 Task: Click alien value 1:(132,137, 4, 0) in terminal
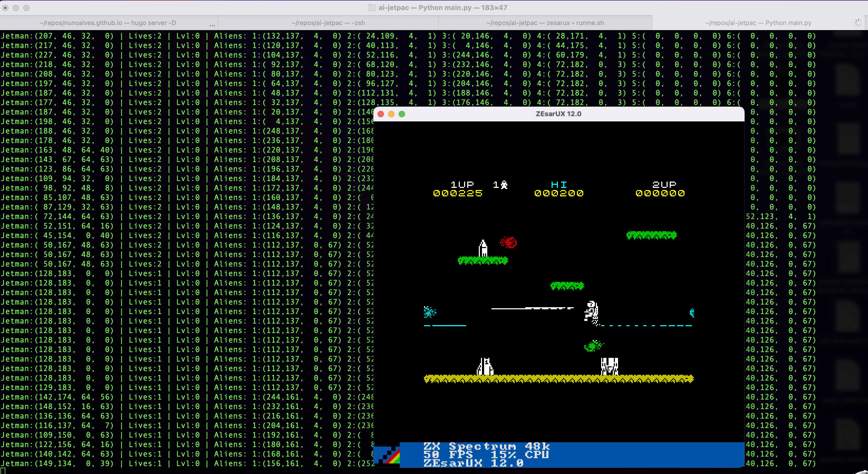coord(297,36)
